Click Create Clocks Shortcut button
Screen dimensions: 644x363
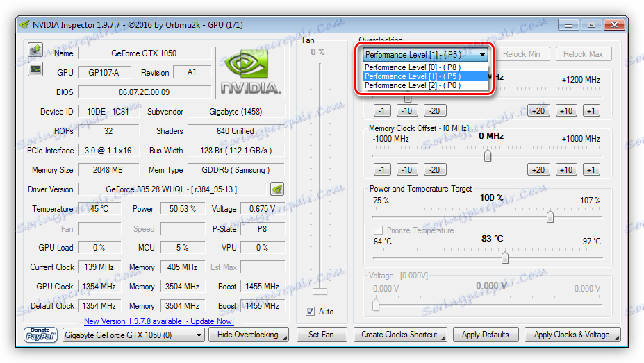[x=400, y=335]
